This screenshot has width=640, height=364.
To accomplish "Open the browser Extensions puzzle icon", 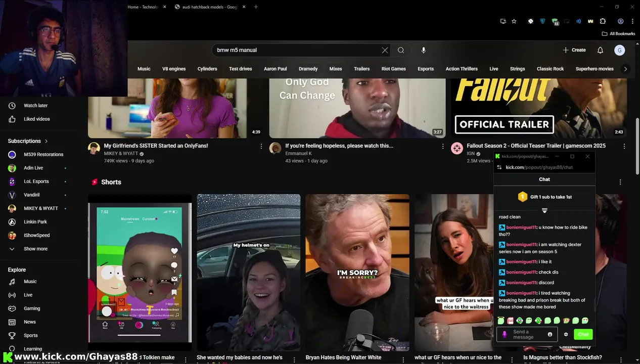I will click(603, 21).
